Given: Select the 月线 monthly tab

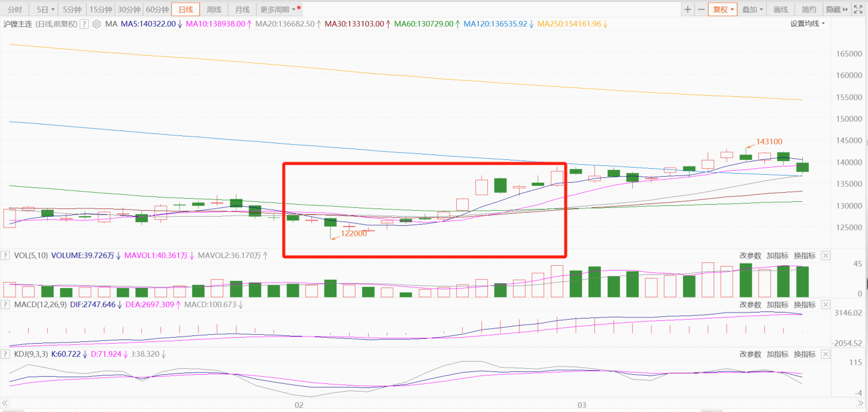Looking at the screenshot, I should (242, 10).
